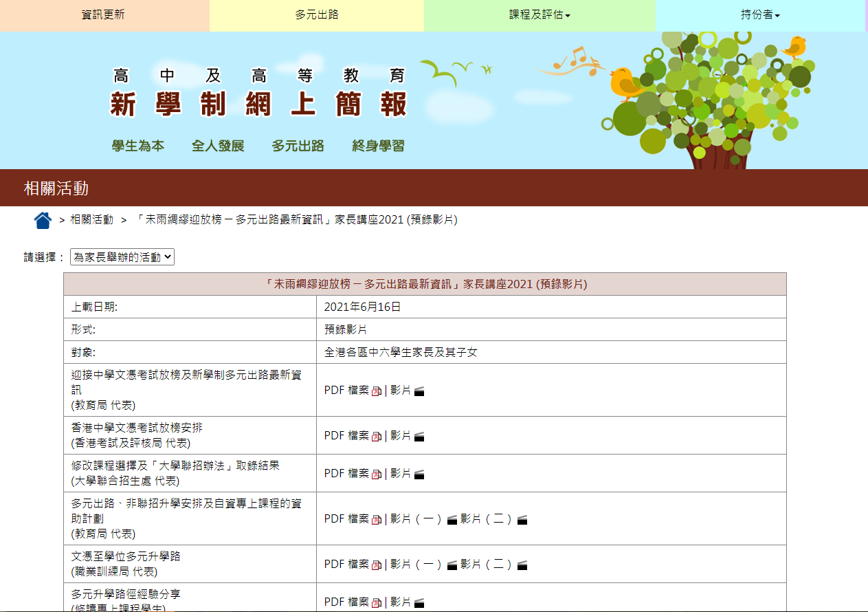Screen dimensions: 868x612
Task: Click video icon in 迎接中學文憑考試放榜 row
Action: pos(419,391)
